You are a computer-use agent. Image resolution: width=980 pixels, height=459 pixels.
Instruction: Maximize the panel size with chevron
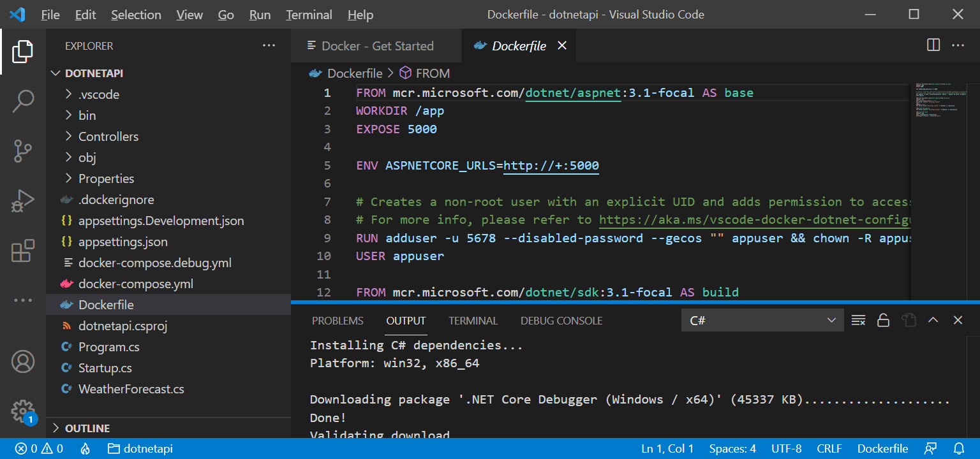(x=933, y=320)
